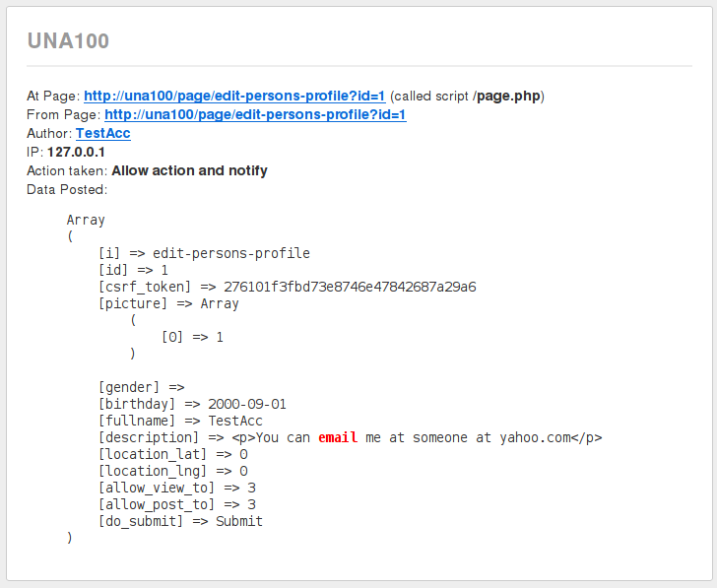Open the At Page edit-persons-profile link
717x588 pixels.
(x=234, y=97)
